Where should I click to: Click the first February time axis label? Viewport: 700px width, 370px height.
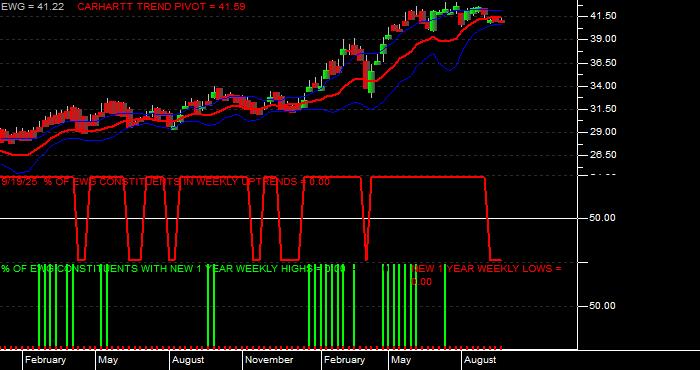coord(46,360)
